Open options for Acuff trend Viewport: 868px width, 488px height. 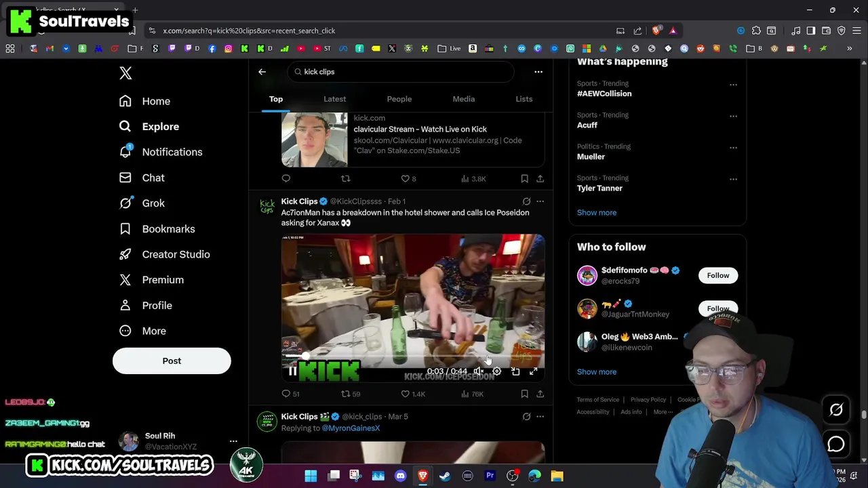(x=733, y=117)
